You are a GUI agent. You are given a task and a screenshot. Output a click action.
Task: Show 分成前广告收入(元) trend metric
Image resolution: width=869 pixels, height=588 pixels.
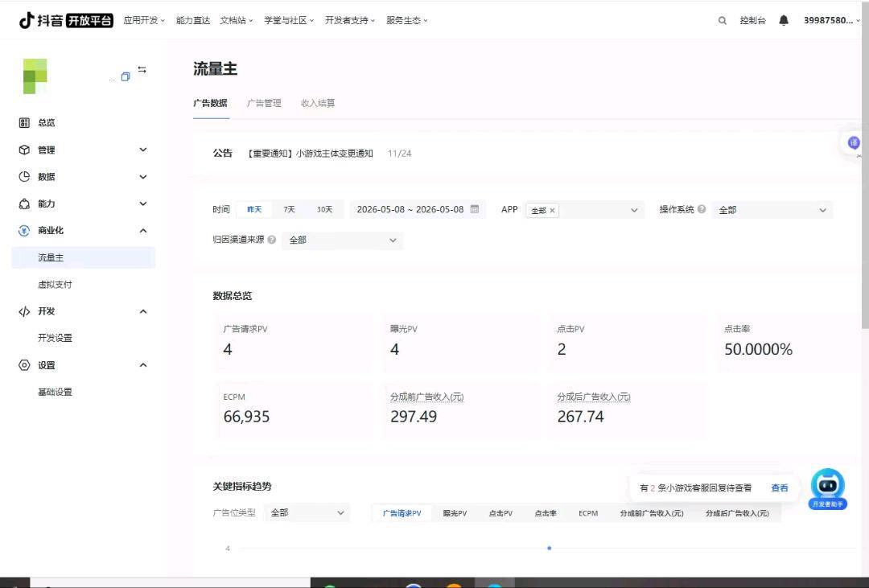tap(652, 513)
